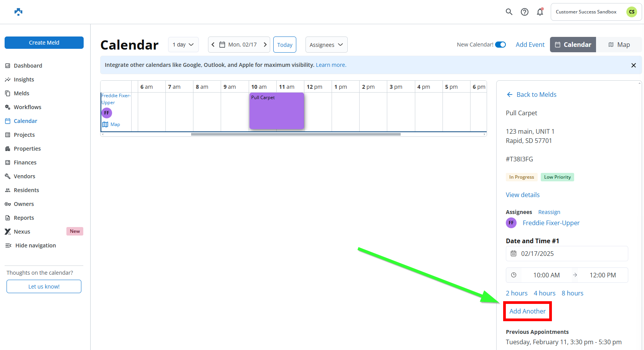The height and width of the screenshot is (350, 644).
Task: Open the Mon, 02/17 date picker
Action: pos(239,45)
